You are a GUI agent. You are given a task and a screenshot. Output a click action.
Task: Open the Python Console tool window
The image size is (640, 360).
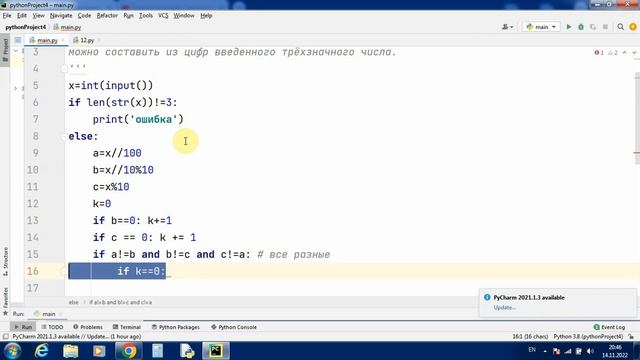click(x=234, y=327)
